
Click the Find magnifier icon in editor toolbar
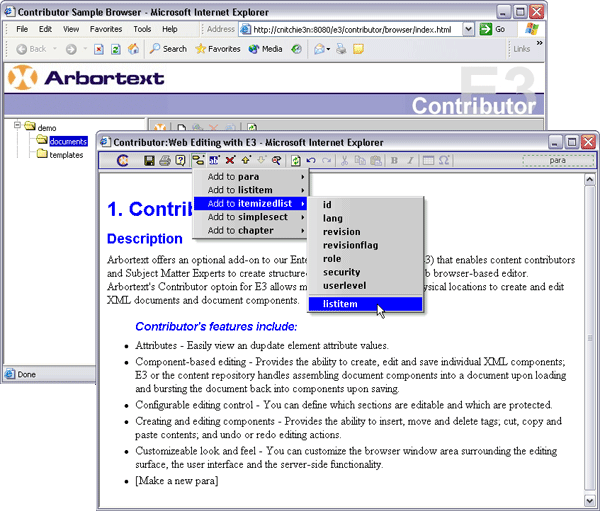(277, 160)
